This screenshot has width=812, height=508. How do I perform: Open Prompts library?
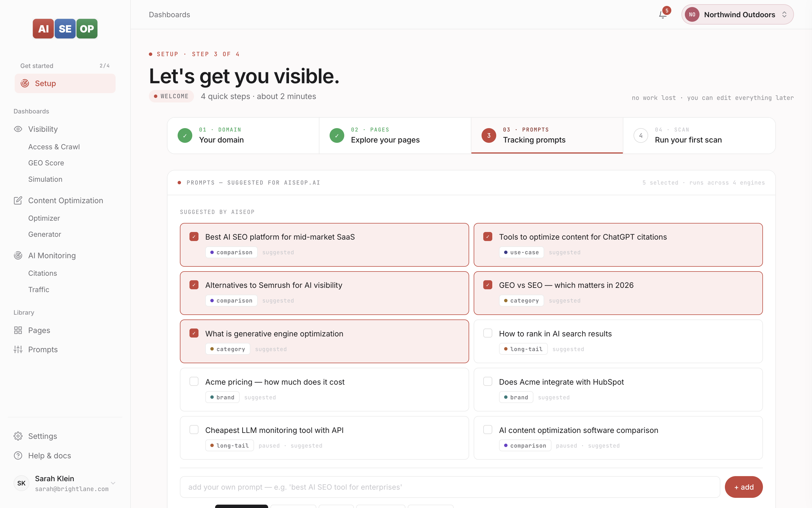coord(43,349)
